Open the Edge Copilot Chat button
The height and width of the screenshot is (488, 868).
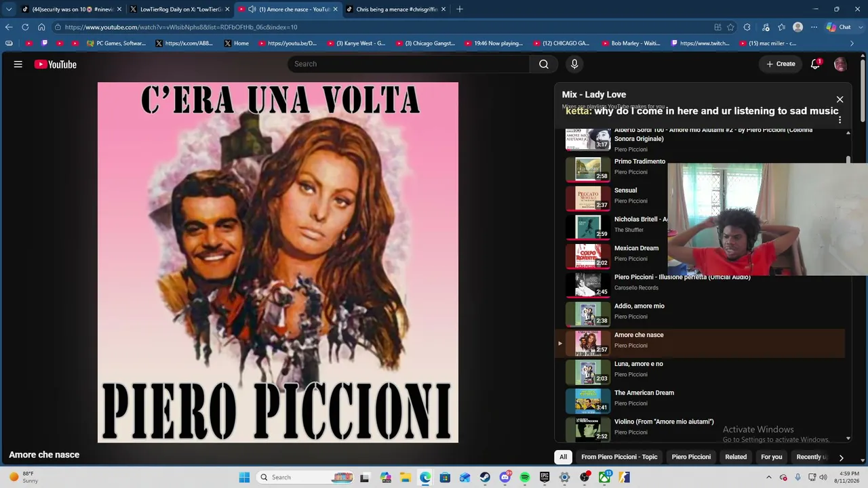tap(839, 27)
